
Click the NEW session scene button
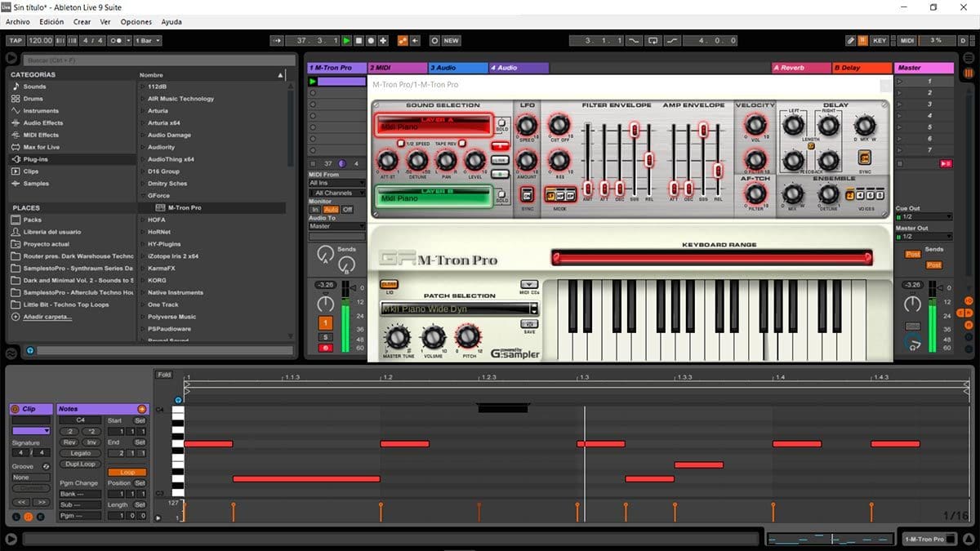(x=451, y=40)
